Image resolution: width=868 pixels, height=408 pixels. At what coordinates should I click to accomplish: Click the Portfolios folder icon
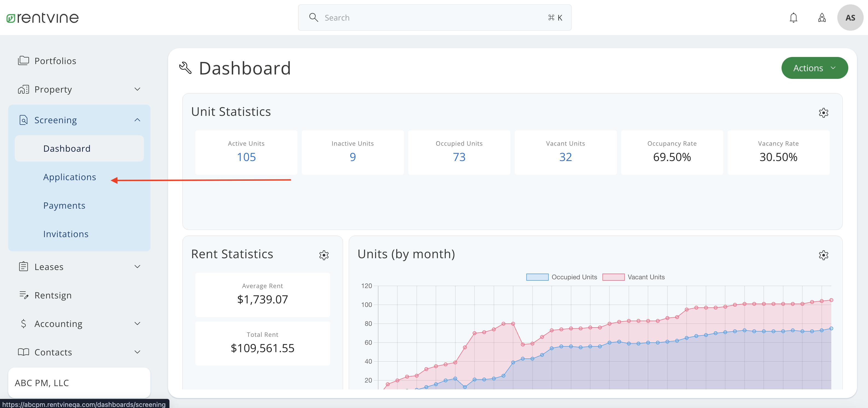point(23,61)
